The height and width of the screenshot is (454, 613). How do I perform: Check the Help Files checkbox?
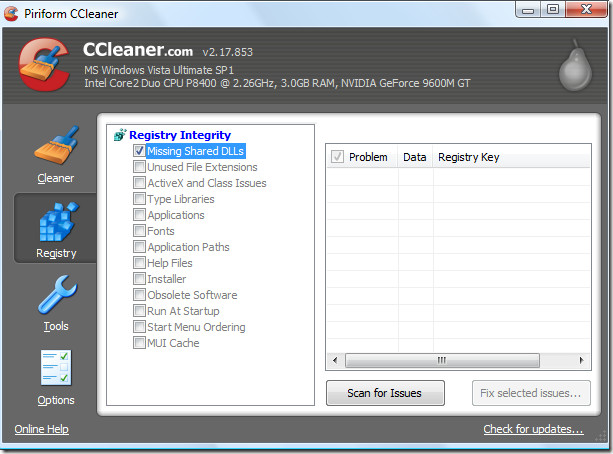(x=139, y=263)
